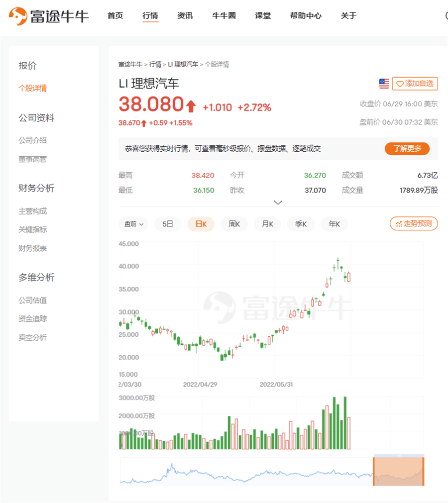
Task: Click the pre-market price 38.670
Action: (129, 123)
